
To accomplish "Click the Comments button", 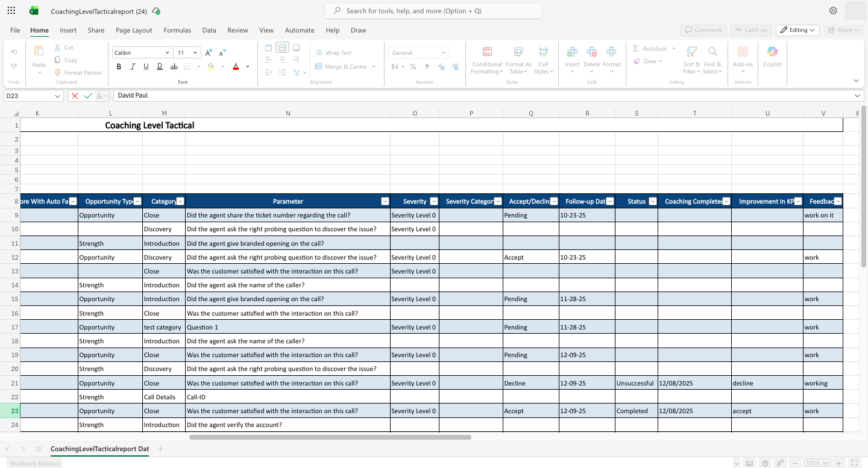I will (703, 30).
